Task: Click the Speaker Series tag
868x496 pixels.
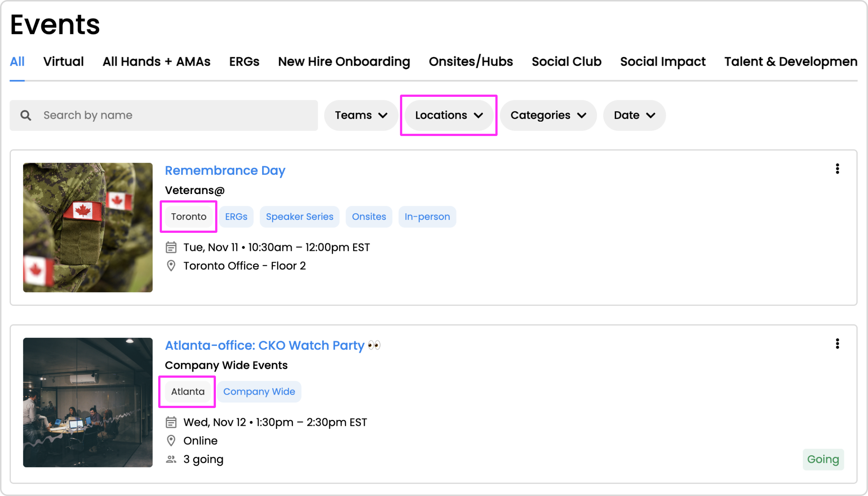Action: [x=299, y=217]
